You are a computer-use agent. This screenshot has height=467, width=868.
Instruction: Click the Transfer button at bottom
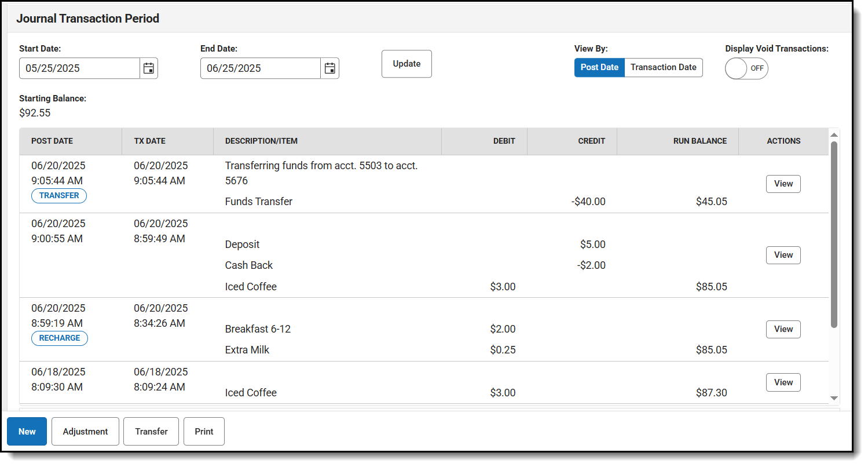(x=151, y=432)
